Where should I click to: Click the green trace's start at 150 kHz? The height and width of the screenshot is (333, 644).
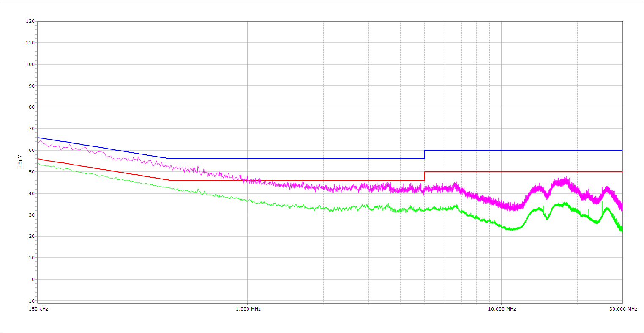coord(38,163)
